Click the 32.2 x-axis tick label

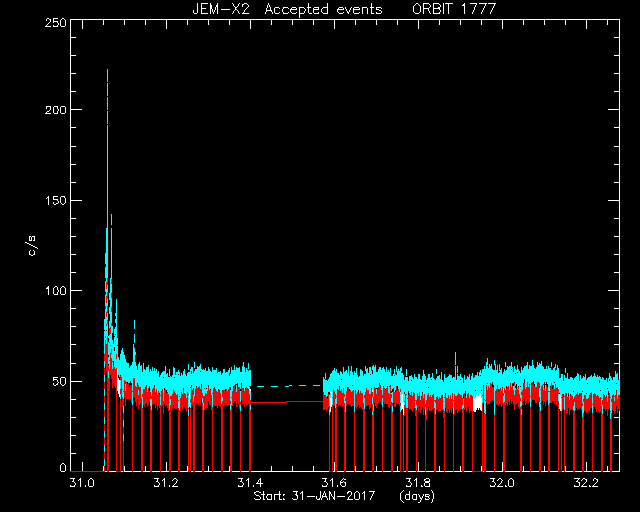point(586,483)
